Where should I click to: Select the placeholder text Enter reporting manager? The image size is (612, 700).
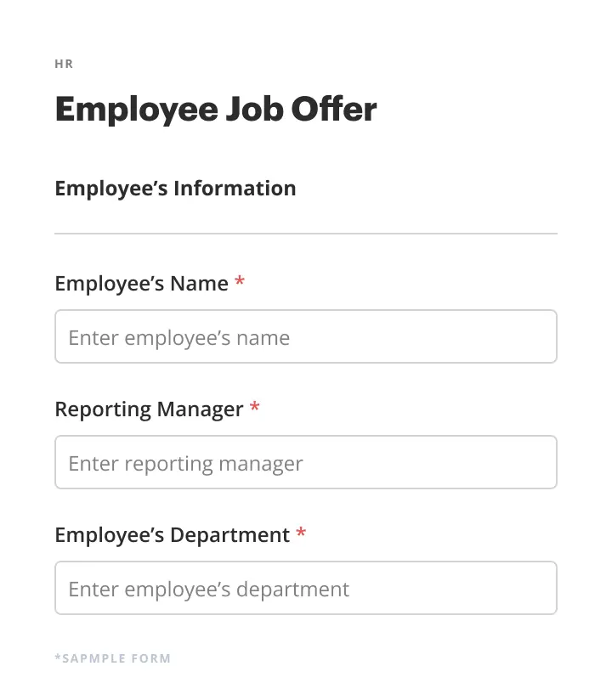186,463
